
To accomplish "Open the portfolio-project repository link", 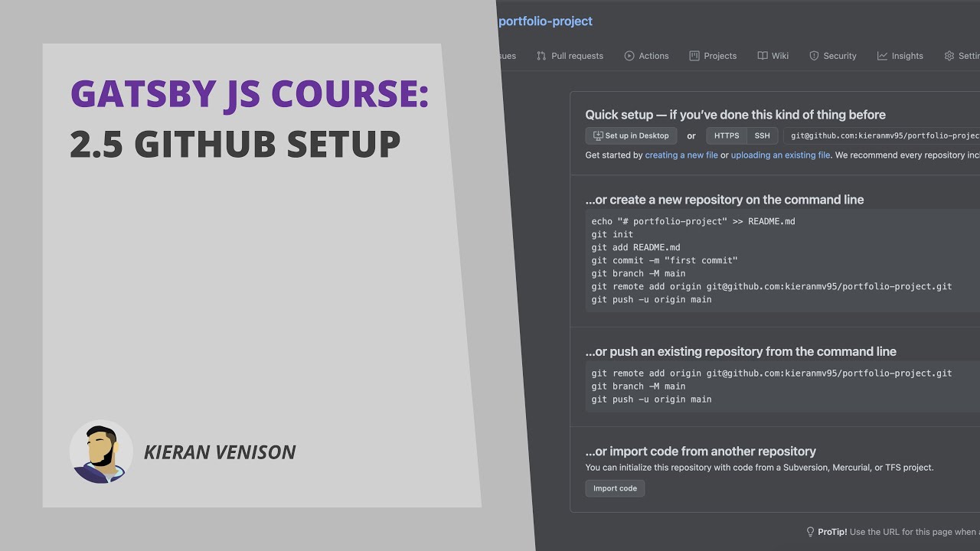I will (545, 21).
